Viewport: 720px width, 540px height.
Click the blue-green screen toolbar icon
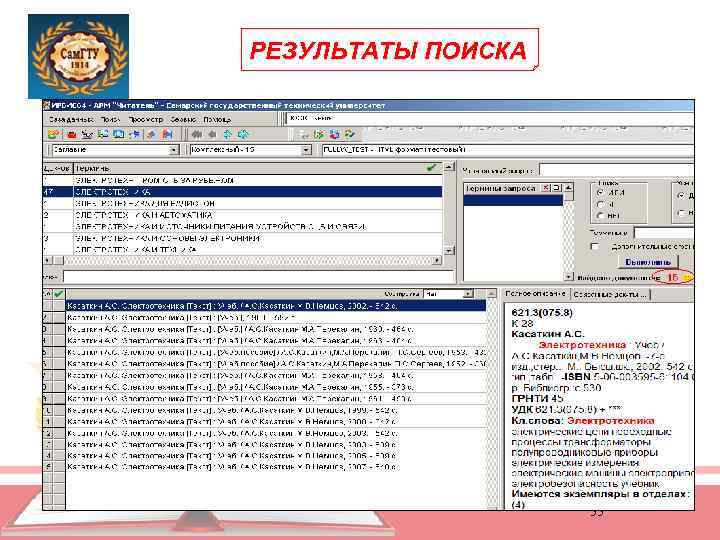(x=103, y=134)
